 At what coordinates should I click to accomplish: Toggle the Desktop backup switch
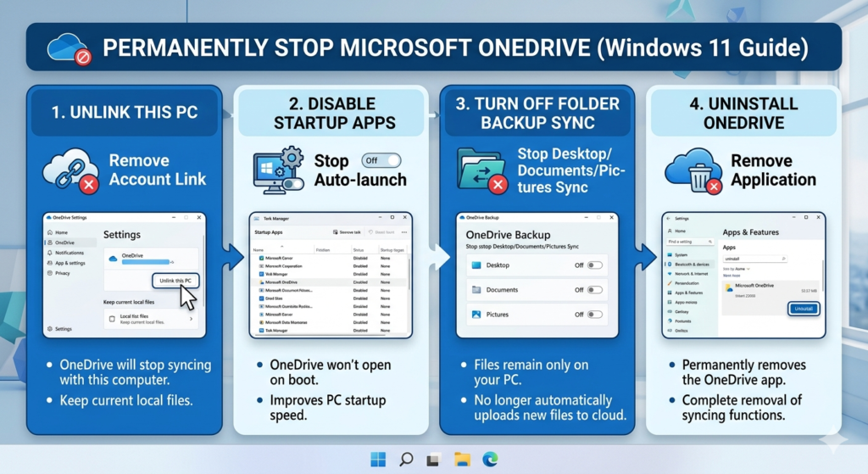tap(595, 265)
